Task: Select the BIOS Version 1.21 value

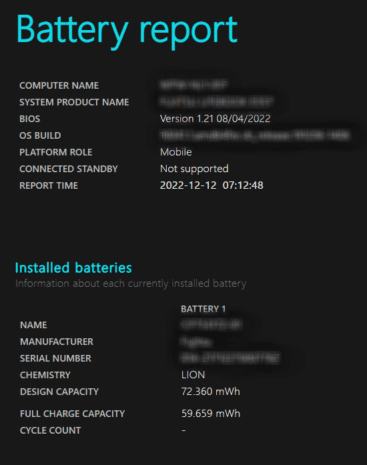Action: [215, 119]
